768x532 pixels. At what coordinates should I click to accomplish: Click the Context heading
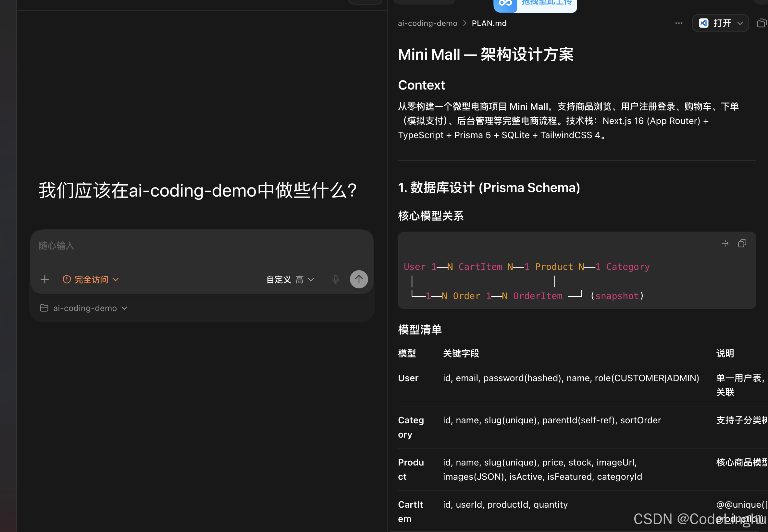tap(422, 85)
